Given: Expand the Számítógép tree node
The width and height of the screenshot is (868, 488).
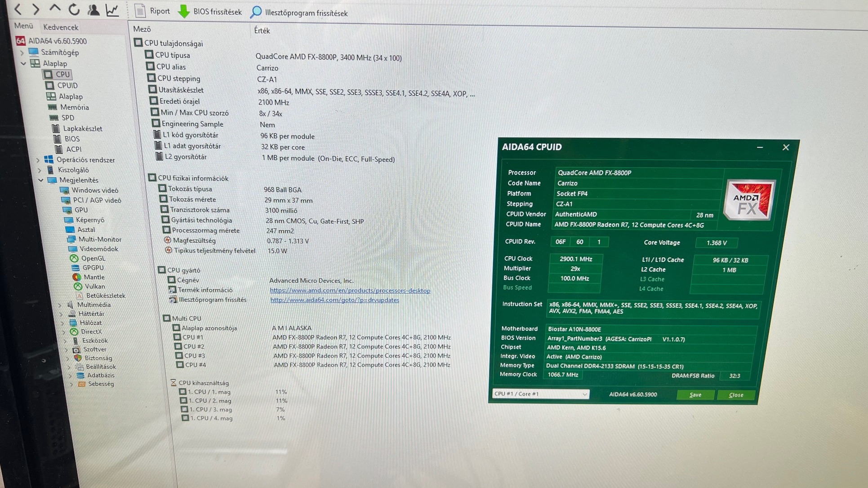Looking at the screenshot, I should point(22,53).
